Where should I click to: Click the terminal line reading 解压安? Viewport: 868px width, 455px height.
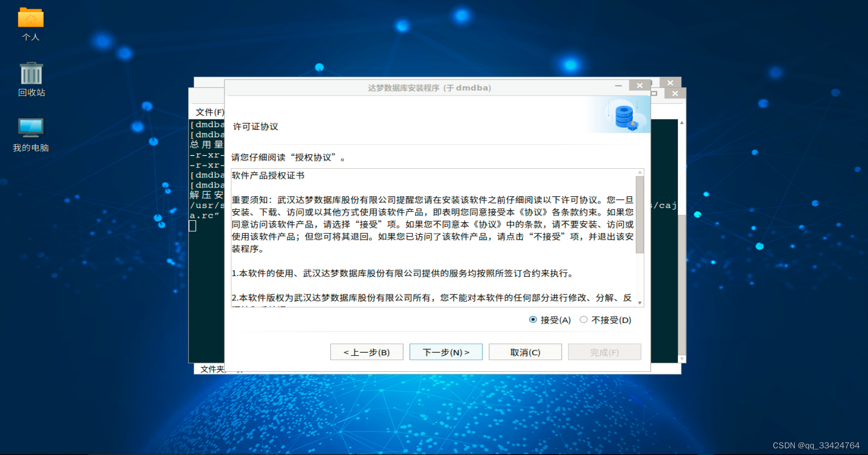click(x=207, y=195)
